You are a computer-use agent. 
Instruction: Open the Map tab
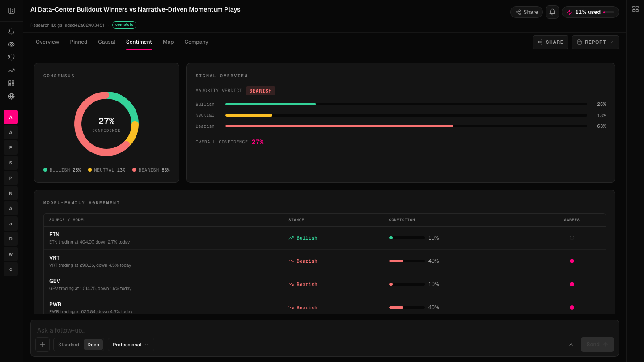pyautogui.click(x=168, y=42)
